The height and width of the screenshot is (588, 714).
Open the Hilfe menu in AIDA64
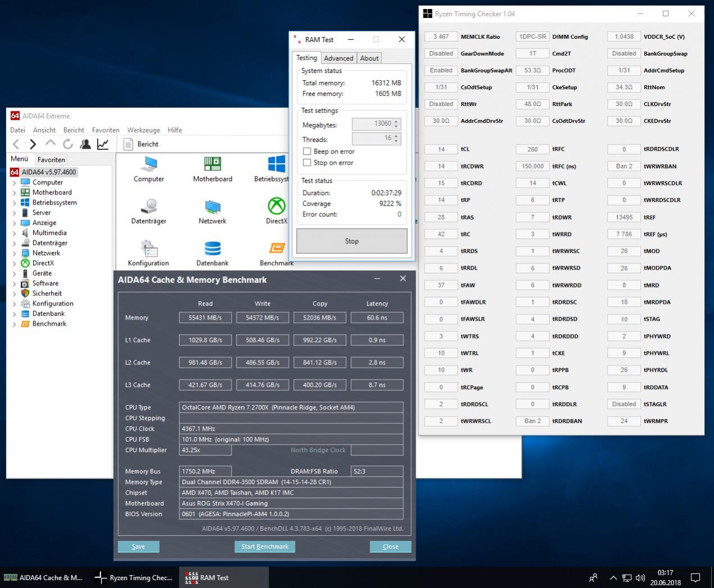175,130
